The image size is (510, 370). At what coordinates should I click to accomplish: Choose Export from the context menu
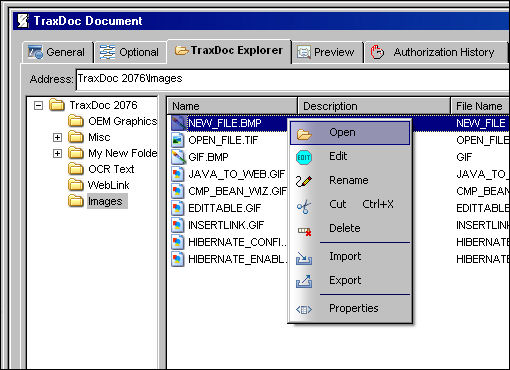(350, 281)
